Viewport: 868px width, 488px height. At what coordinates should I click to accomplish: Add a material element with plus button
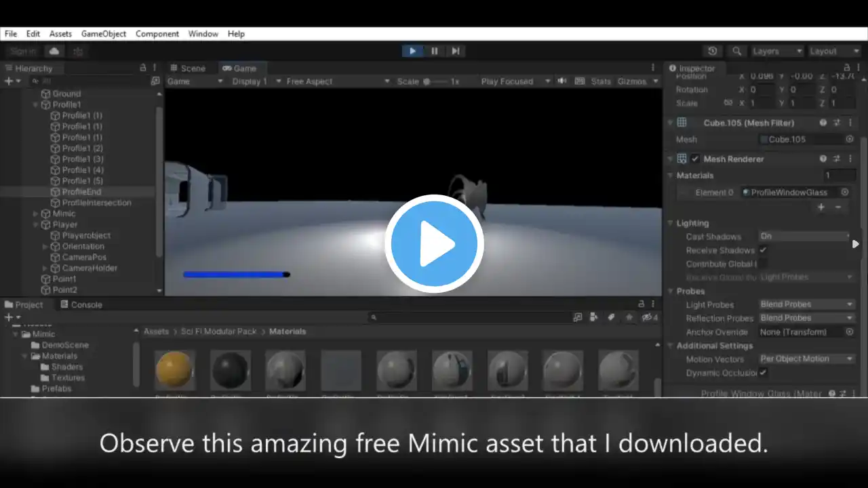pyautogui.click(x=821, y=207)
